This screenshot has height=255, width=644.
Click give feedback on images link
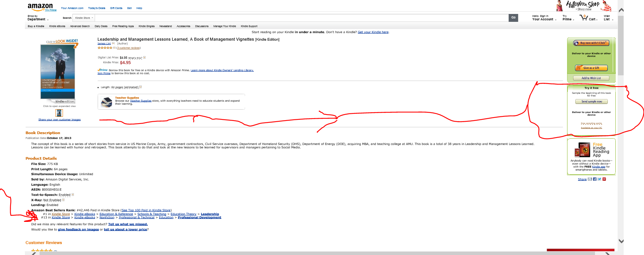[x=78, y=229]
